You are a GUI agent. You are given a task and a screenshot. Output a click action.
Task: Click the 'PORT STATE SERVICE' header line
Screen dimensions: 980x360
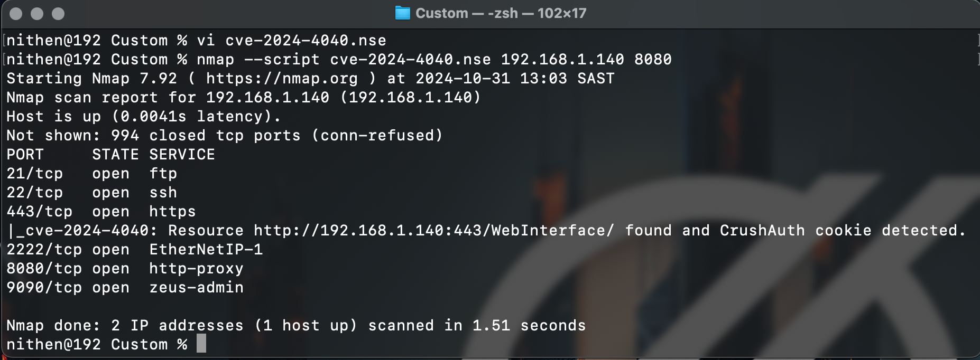[x=110, y=155]
